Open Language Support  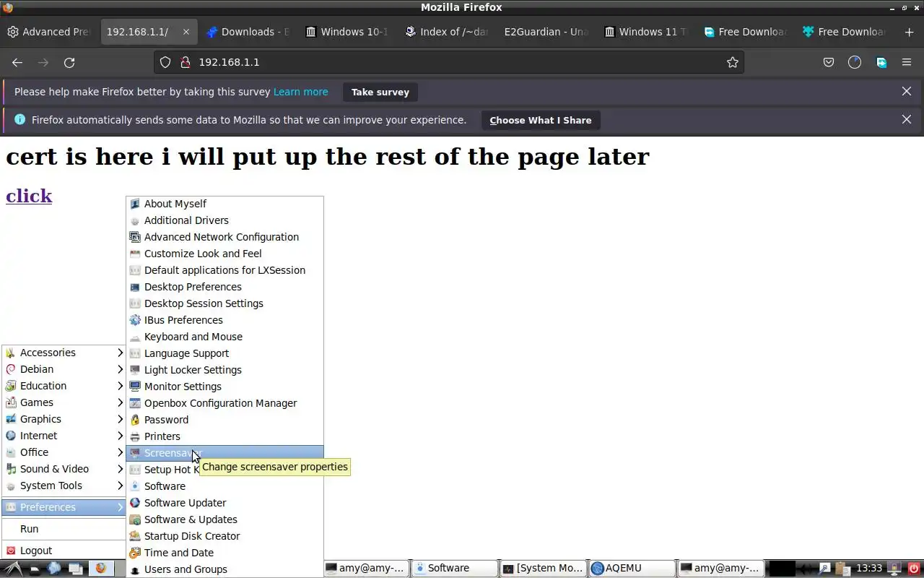[225, 353]
